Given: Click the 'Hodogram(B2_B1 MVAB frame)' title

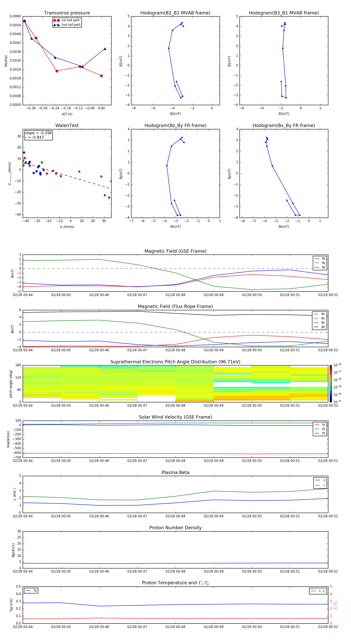Looking at the screenshot, I should point(175,13).
